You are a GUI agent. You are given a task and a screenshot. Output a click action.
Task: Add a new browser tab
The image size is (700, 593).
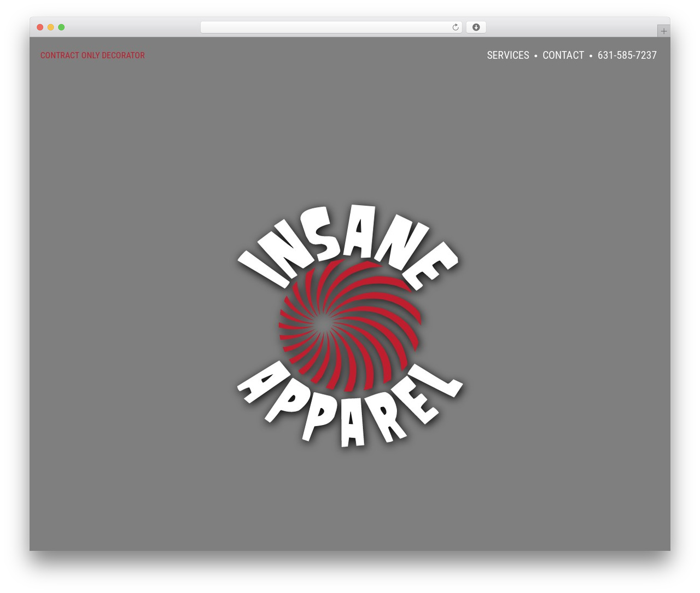tap(663, 31)
